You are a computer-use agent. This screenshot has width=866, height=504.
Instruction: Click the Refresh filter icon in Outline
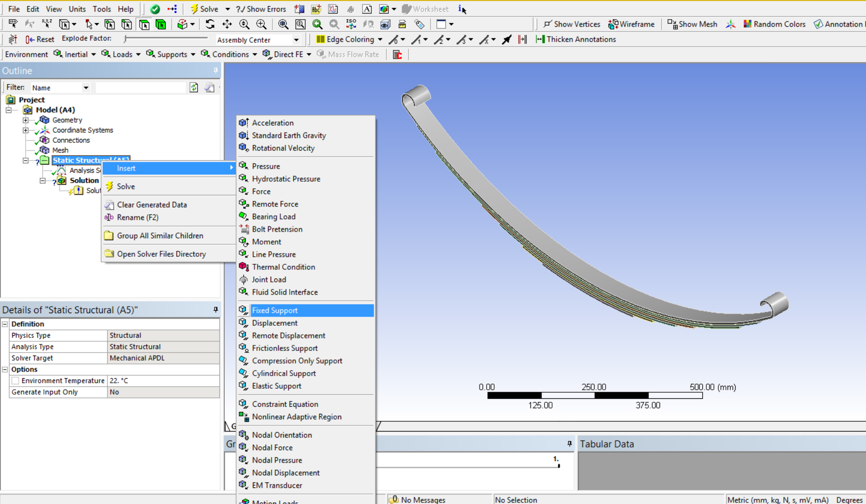pos(194,88)
